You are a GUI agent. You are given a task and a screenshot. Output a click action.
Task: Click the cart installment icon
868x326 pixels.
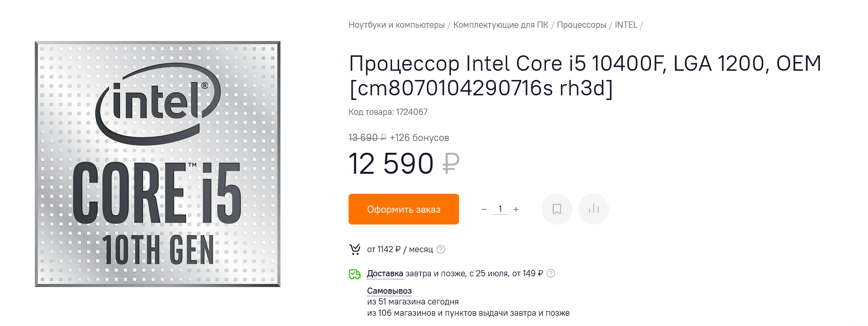[x=355, y=249]
